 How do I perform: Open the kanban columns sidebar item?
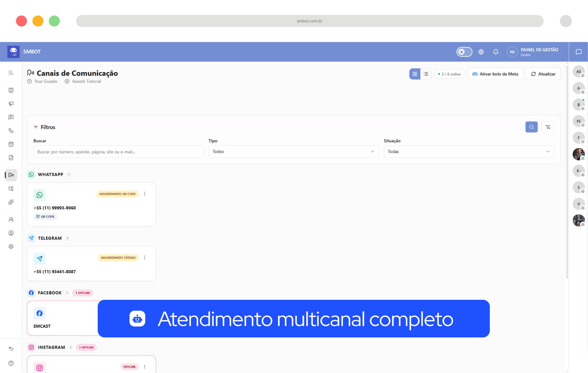click(x=11, y=90)
